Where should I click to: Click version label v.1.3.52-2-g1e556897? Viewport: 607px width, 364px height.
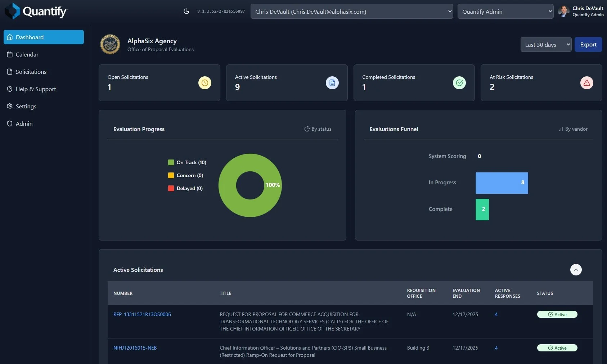(x=221, y=11)
